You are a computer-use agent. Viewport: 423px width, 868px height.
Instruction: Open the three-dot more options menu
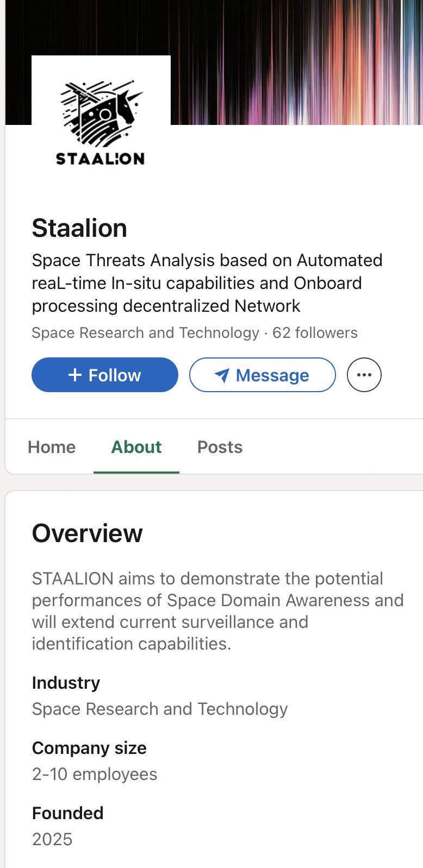pos(364,375)
